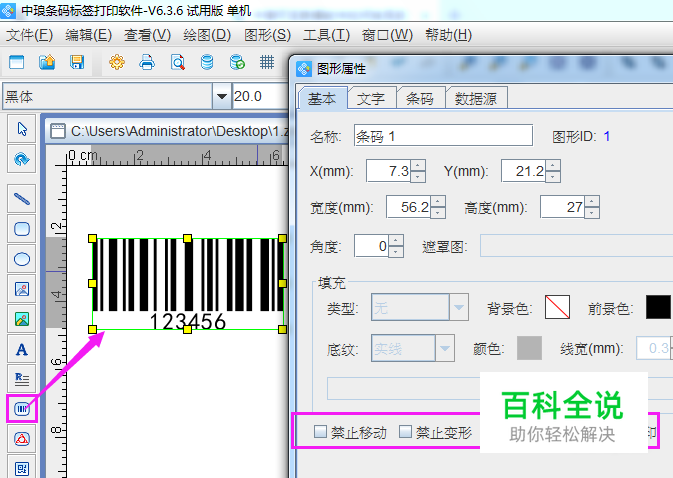Viewport: 673px width, 478px height.
Task: Open the 查看(V) menu
Action: [x=147, y=35]
